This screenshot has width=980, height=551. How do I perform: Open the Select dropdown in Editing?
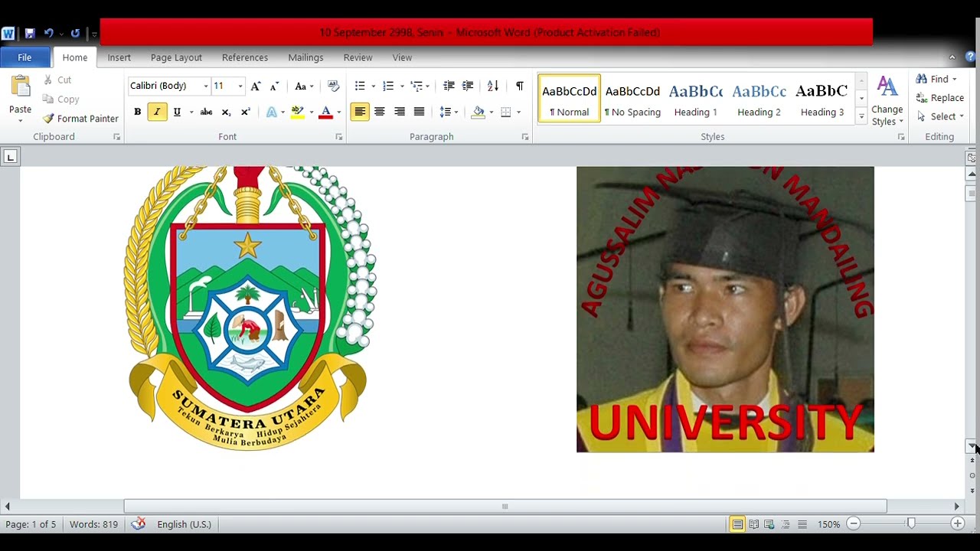941,116
